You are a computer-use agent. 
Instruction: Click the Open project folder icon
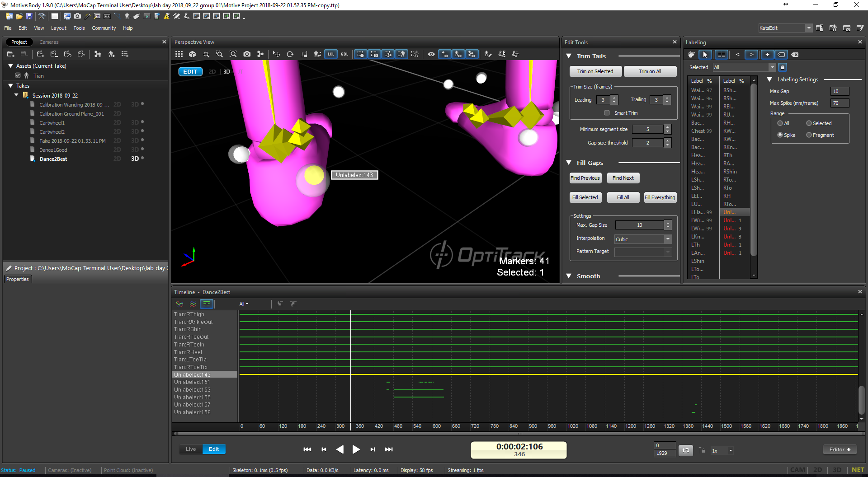tap(19, 16)
